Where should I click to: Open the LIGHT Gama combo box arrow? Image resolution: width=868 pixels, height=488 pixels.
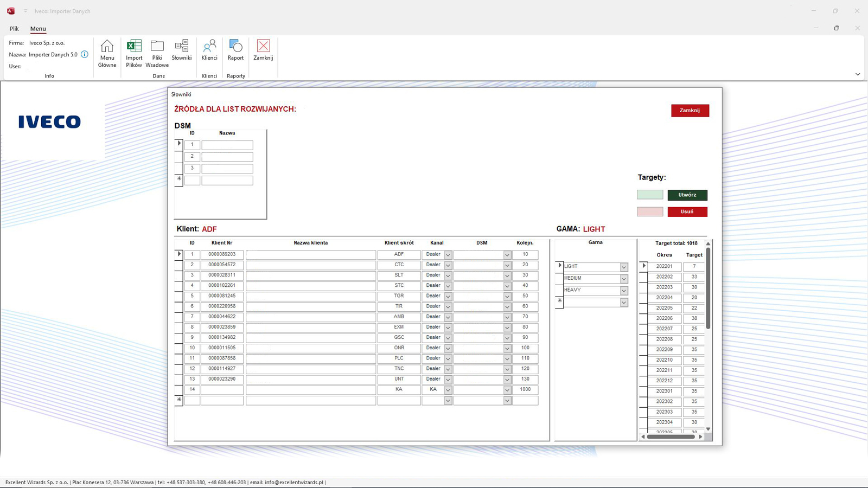pos(624,267)
